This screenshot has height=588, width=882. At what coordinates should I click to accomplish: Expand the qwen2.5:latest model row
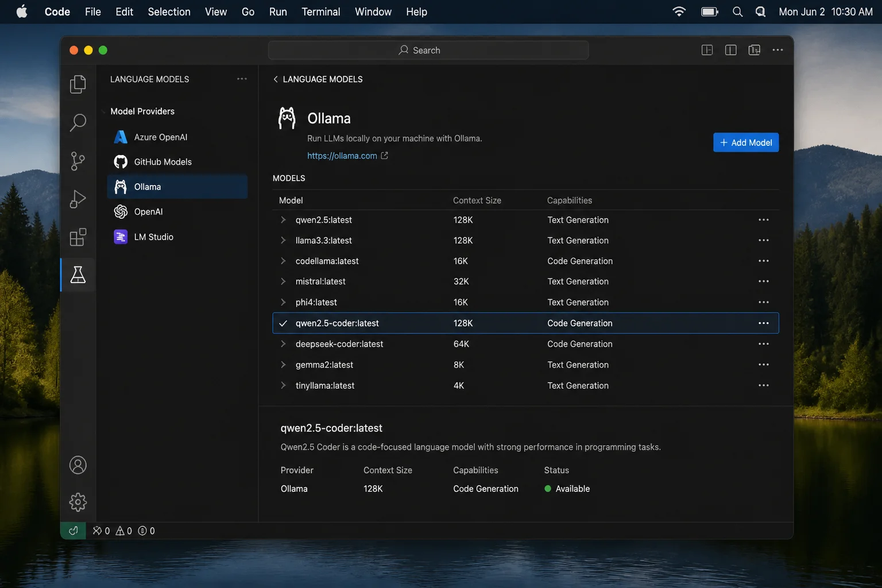click(283, 220)
